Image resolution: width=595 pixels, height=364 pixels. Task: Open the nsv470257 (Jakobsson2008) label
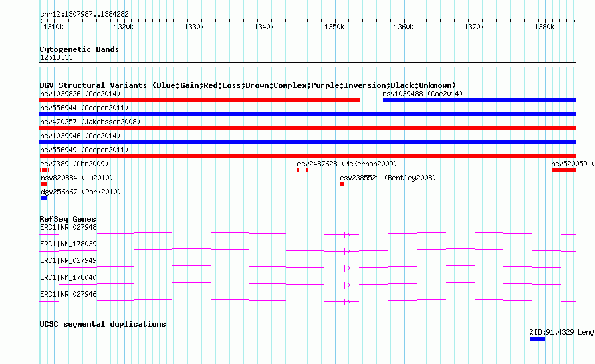point(90,122)
